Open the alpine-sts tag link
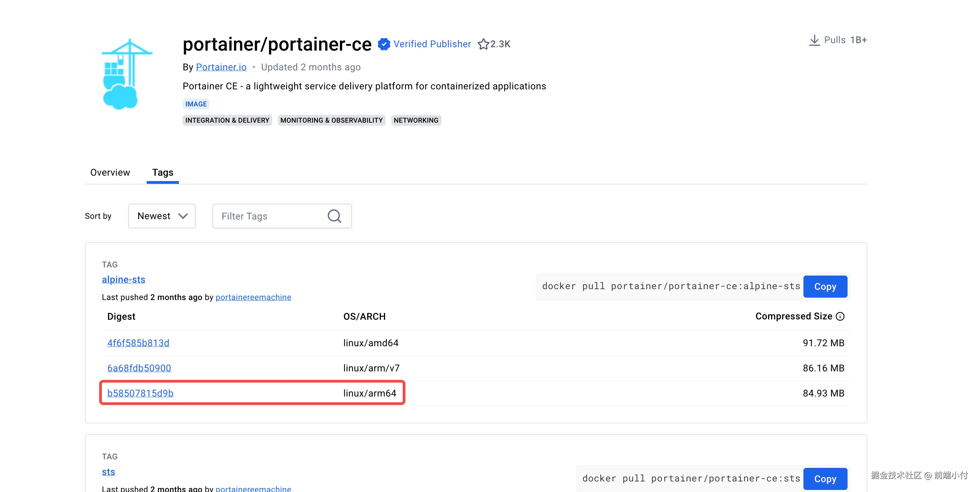 coord(123,280)
